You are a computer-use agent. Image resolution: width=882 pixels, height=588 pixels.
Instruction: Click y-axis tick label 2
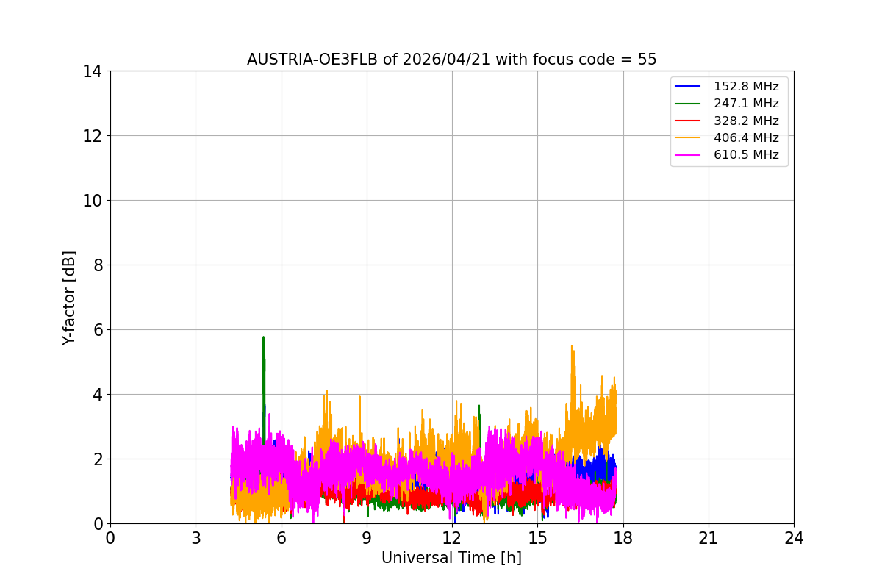[96, 459]
